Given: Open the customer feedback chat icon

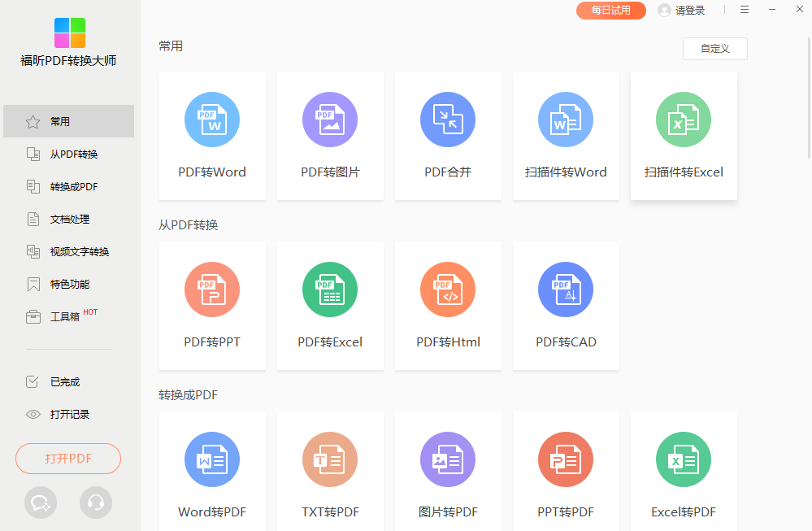Looking at the screenshot, I should point(40,503).
